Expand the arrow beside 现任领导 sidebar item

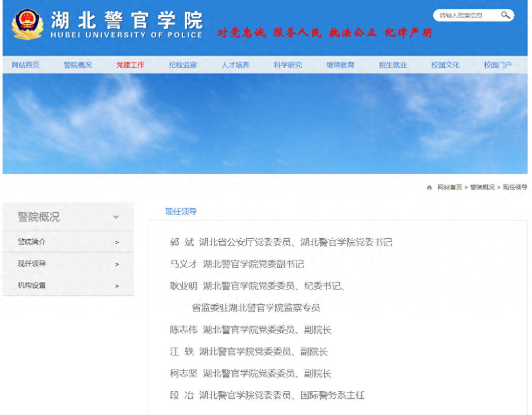click(x=117, y=264)
